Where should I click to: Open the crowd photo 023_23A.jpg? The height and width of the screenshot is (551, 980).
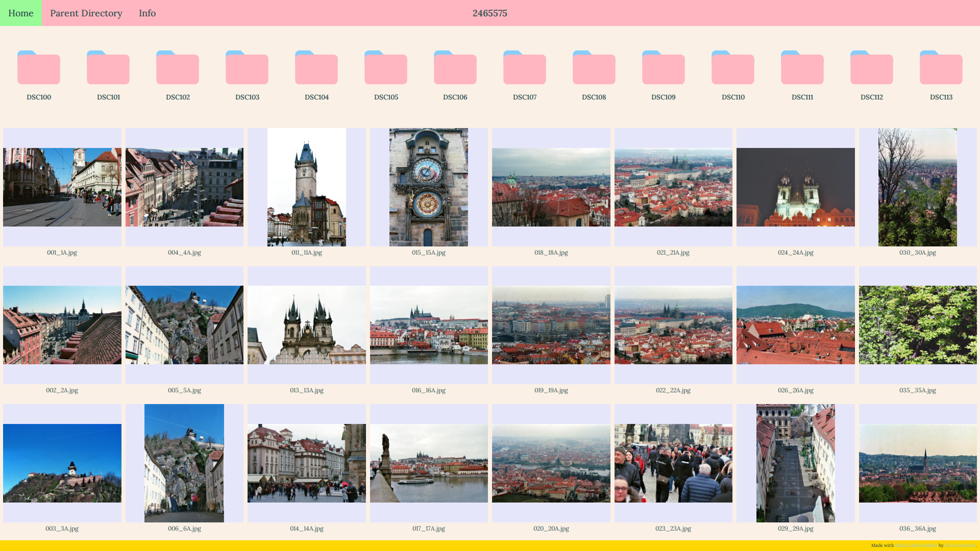673,463
